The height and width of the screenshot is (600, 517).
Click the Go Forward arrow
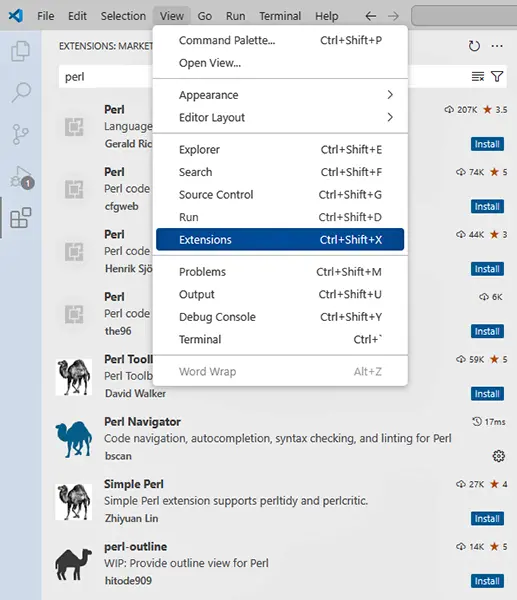click(x=393, y=16)
